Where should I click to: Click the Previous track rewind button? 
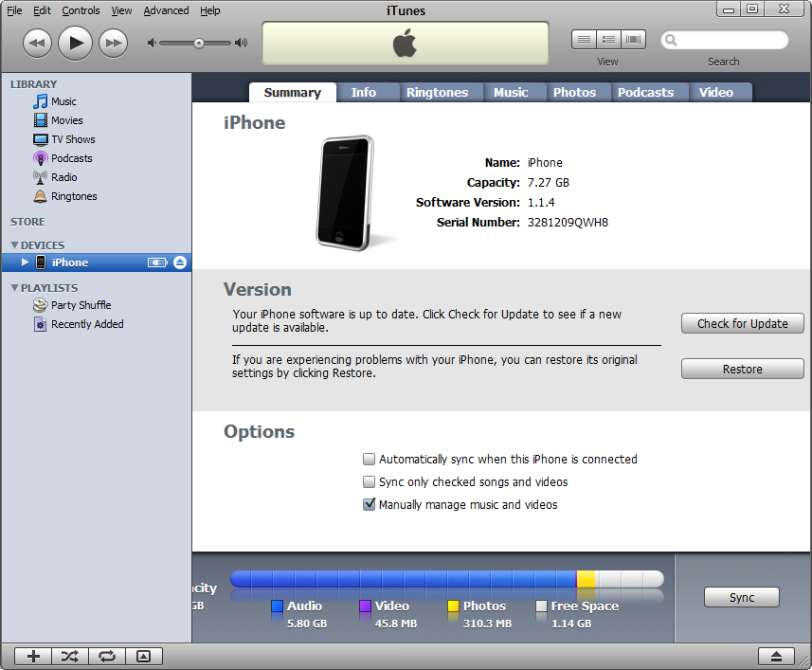(x=37, y=43)
